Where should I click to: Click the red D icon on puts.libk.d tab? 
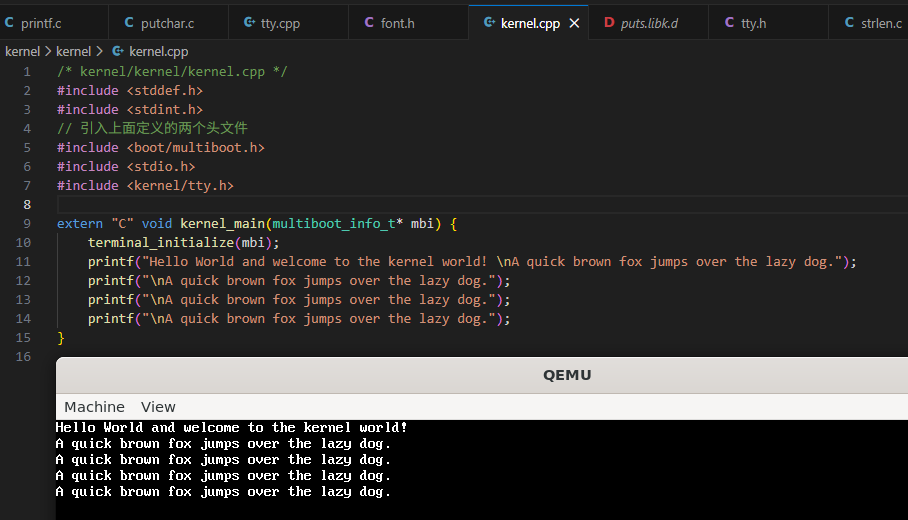click(609, 22)
